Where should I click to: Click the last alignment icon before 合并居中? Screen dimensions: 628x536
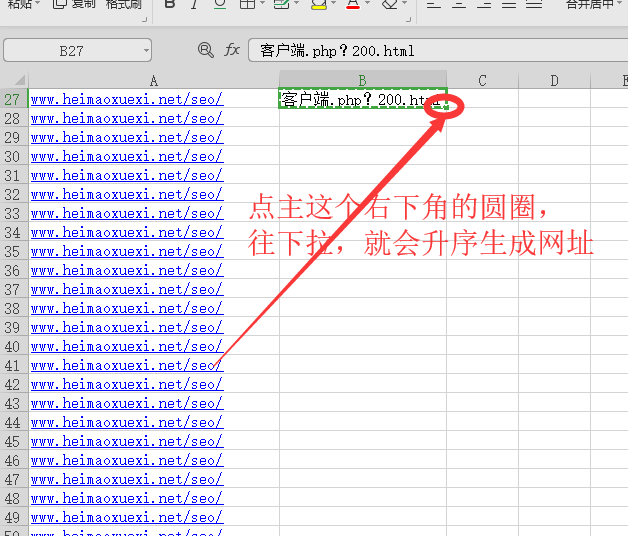click(534, 4)
